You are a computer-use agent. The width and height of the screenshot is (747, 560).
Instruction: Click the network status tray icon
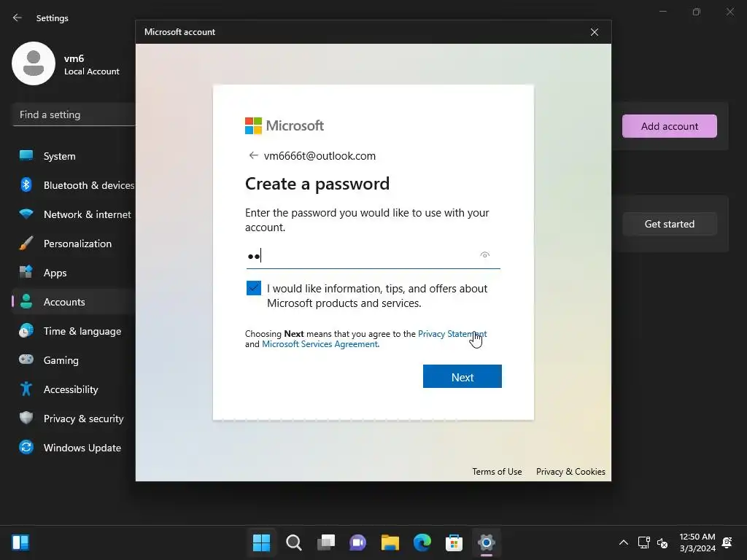[x=643, y=542]
